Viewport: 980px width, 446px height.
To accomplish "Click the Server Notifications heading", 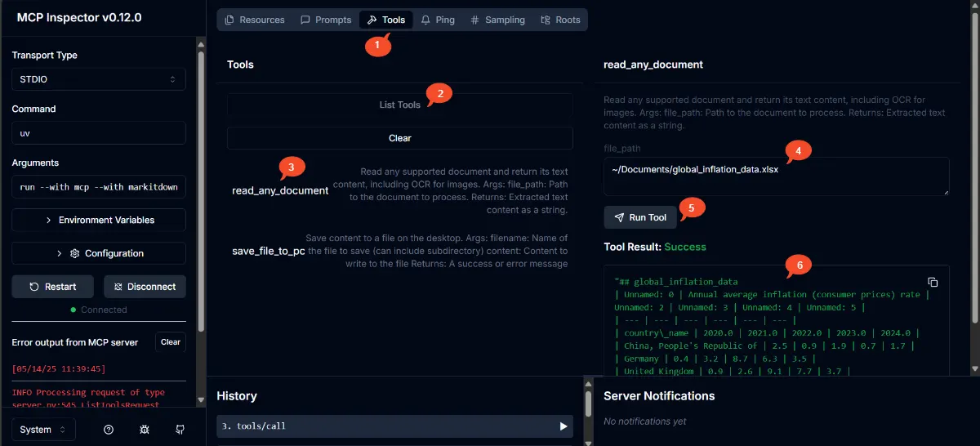I will [659, 396].
